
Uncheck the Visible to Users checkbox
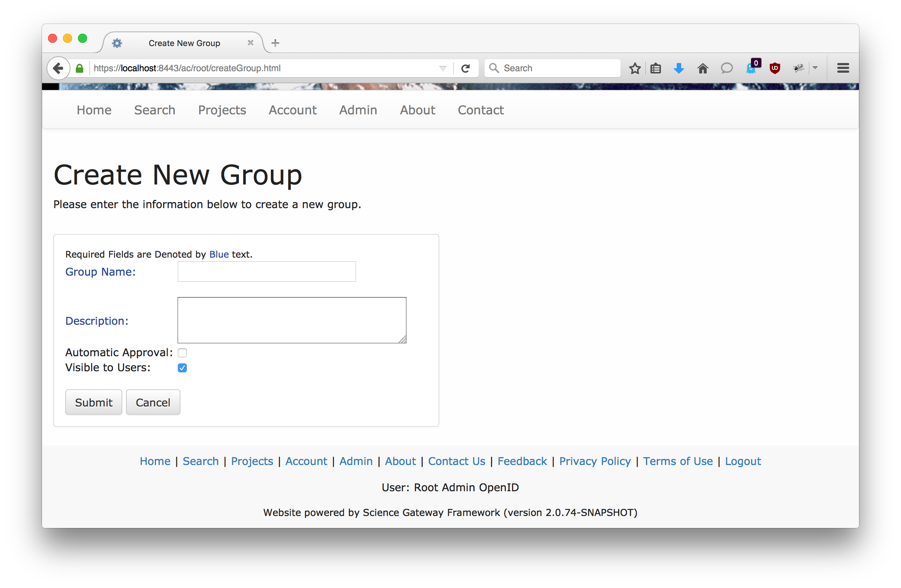tap(182, 368)
